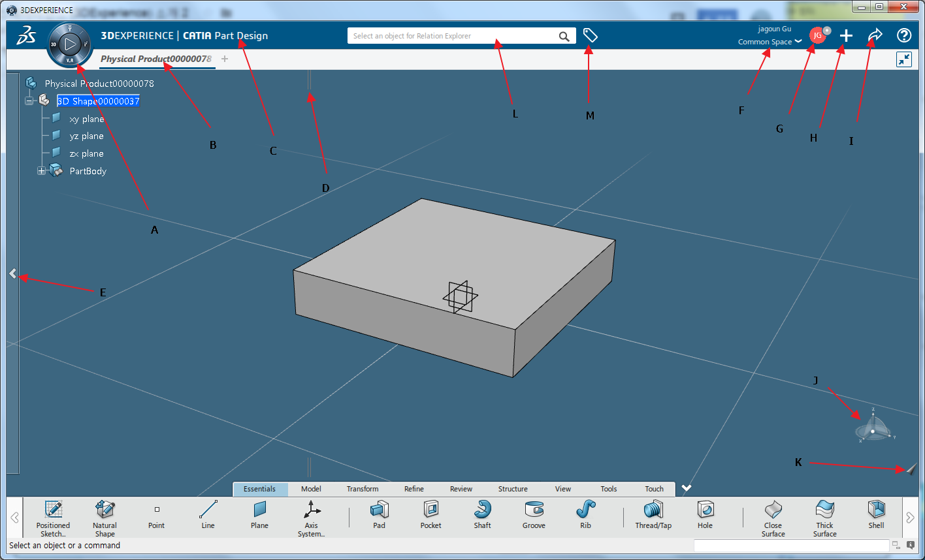
Task: Select the Plane tool in action bar
Action: (x=259, y=515)
